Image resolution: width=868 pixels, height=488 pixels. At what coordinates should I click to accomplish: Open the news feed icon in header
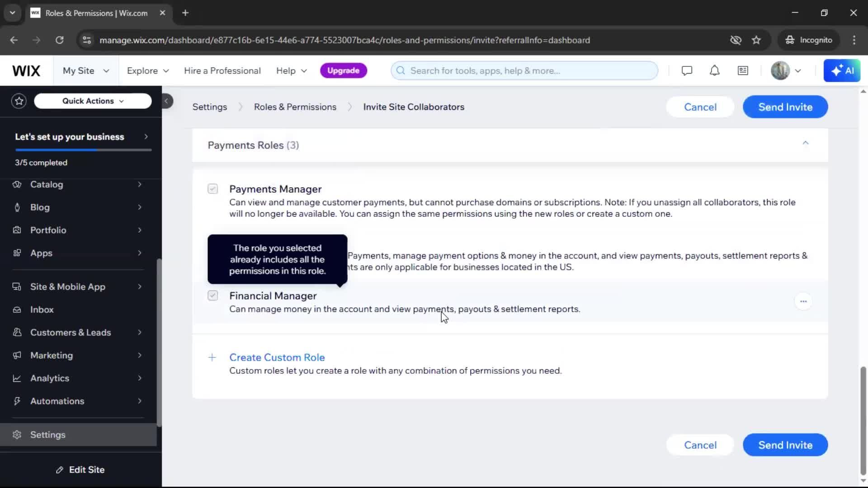743,70
